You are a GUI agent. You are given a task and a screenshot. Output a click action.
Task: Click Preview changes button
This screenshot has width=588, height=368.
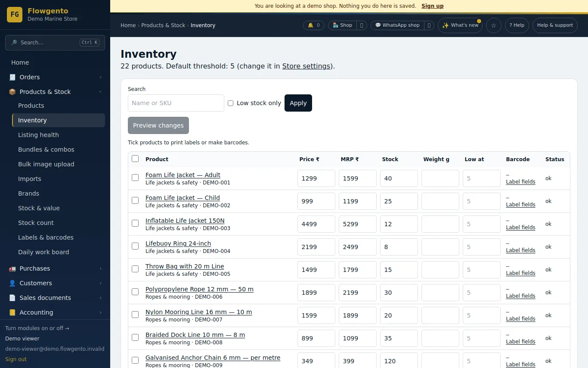tap(158, 125)
